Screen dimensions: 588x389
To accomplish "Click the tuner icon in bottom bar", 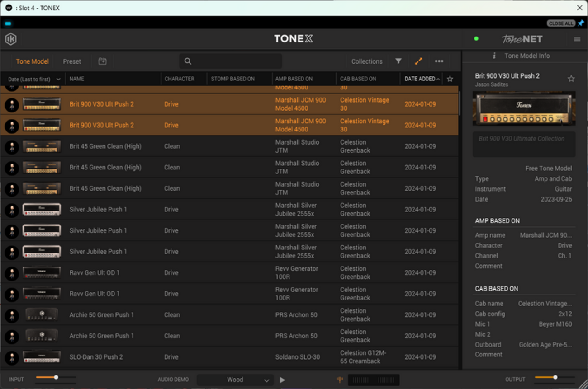I will 340,380.
